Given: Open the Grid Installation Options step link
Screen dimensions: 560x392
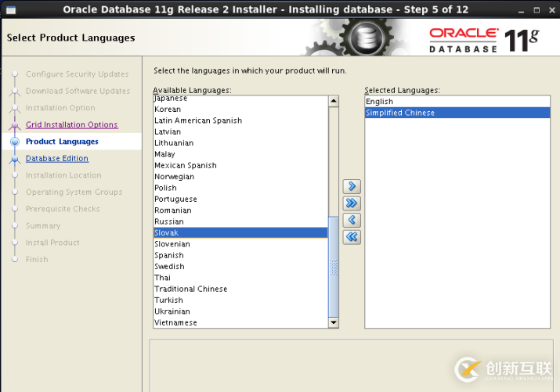Looking at the screenshot, I should point(72,124).
